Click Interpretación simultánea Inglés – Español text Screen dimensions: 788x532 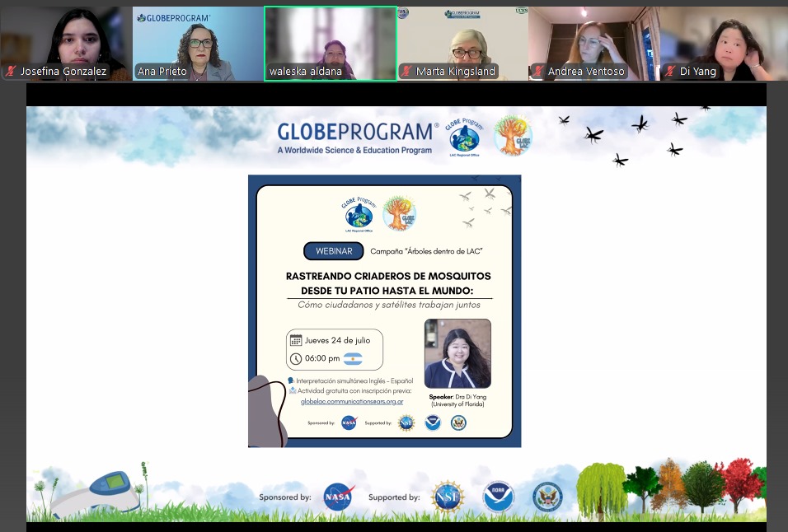point(354,381)
